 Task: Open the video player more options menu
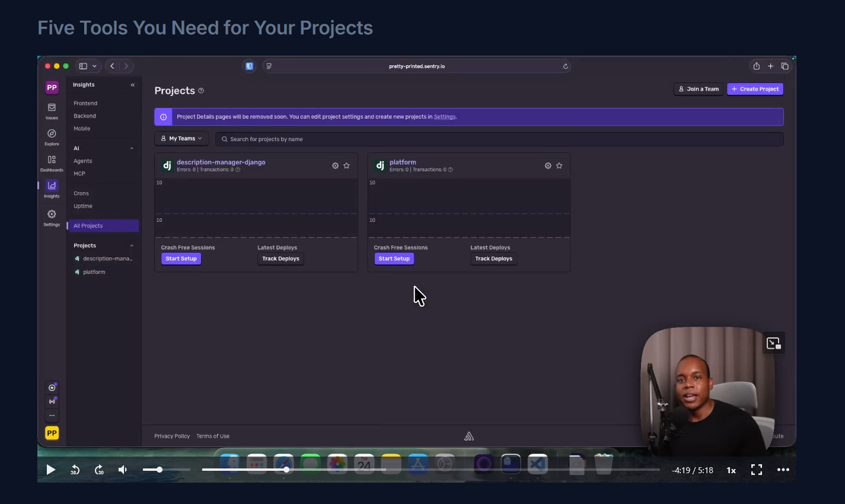[783, 470]
